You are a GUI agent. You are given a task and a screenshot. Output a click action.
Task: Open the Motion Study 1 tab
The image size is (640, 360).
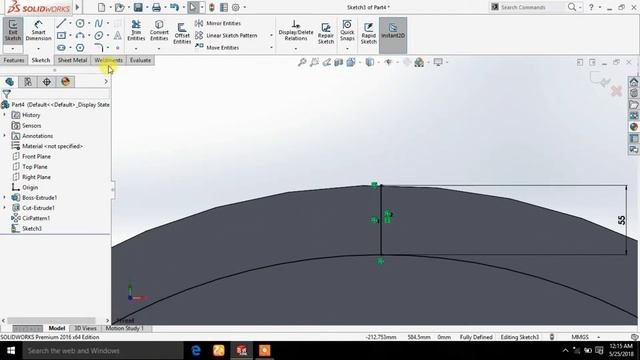124,328
